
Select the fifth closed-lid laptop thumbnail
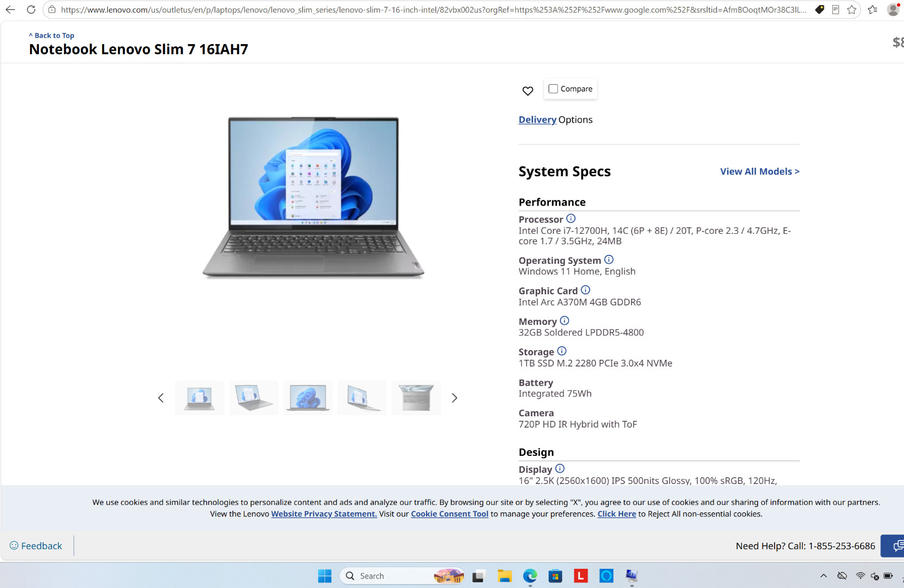(x=416, y=398)
